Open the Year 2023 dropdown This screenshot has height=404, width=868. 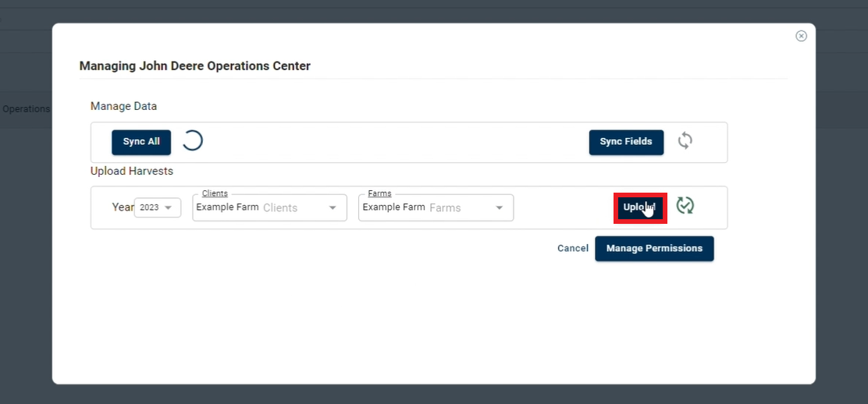(x=157, y=207)
